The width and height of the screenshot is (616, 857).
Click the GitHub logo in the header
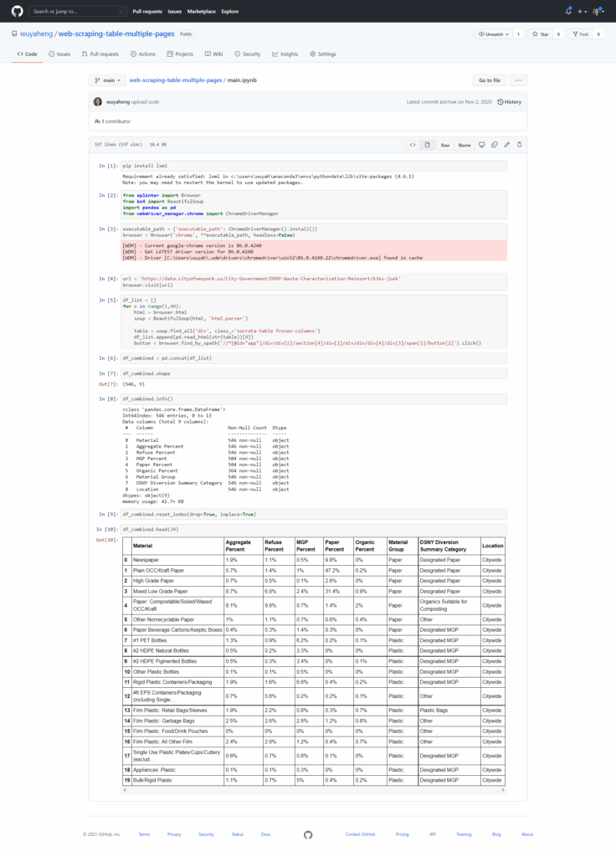17,11
